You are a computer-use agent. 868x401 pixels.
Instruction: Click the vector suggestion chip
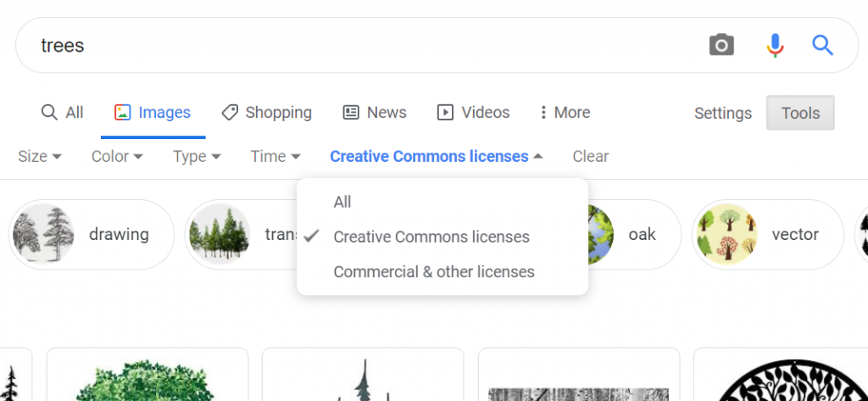click(x=768, y=235)
